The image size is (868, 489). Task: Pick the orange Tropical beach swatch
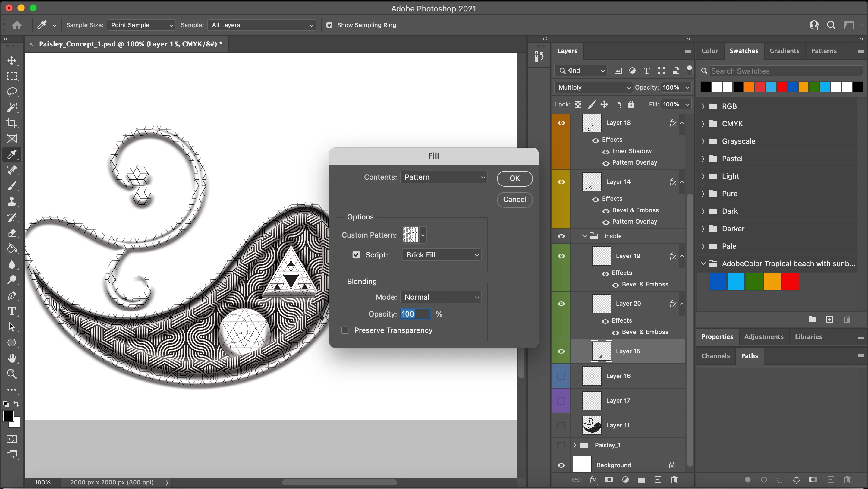pos(772,282)
